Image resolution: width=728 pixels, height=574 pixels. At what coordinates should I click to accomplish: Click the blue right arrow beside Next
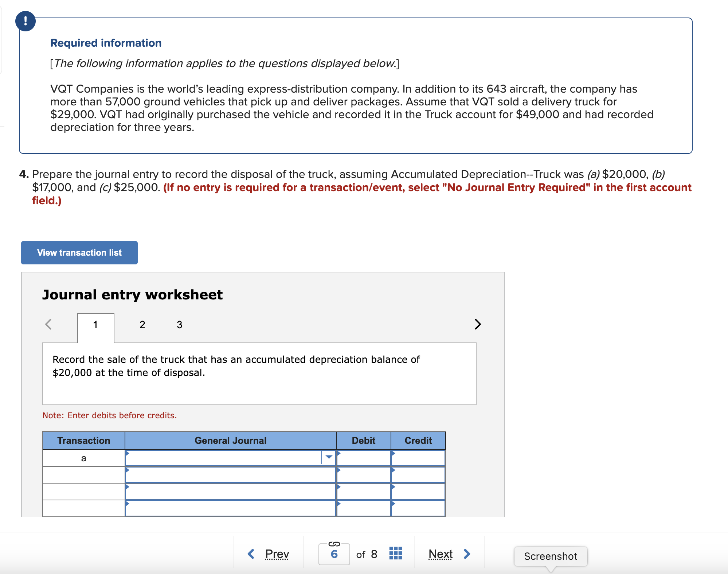(x=467, y=554)
